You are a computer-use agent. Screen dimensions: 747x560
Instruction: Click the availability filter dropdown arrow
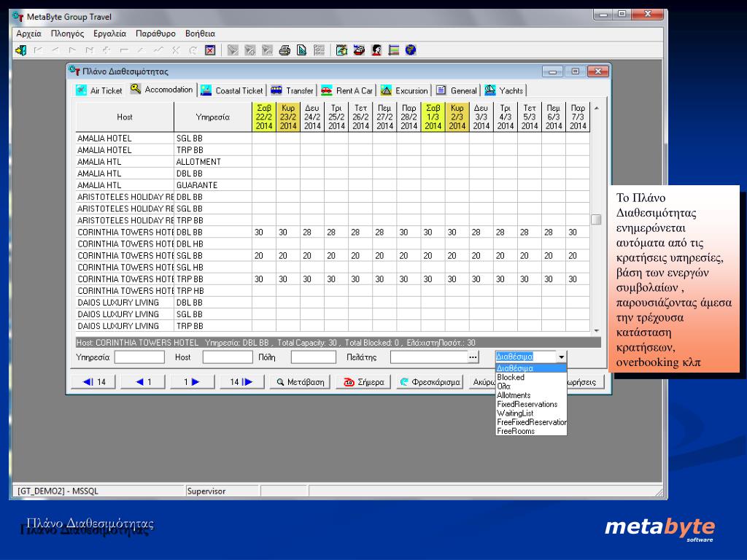[562, 357]
